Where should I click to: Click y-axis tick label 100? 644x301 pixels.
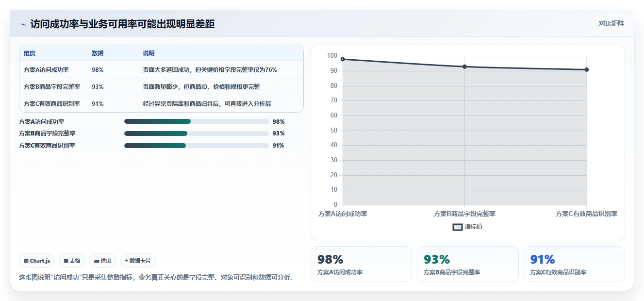coord(332,56)
